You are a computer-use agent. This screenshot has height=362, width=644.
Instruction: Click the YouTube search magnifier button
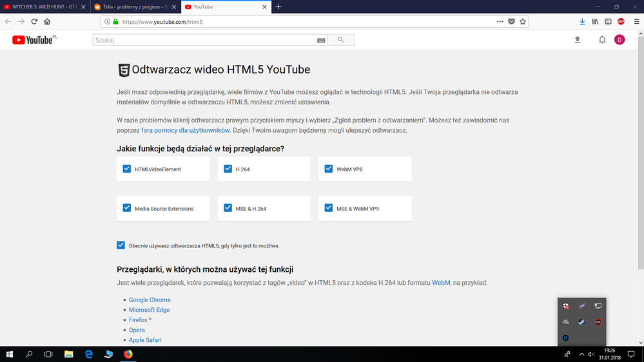pos(341,40)
